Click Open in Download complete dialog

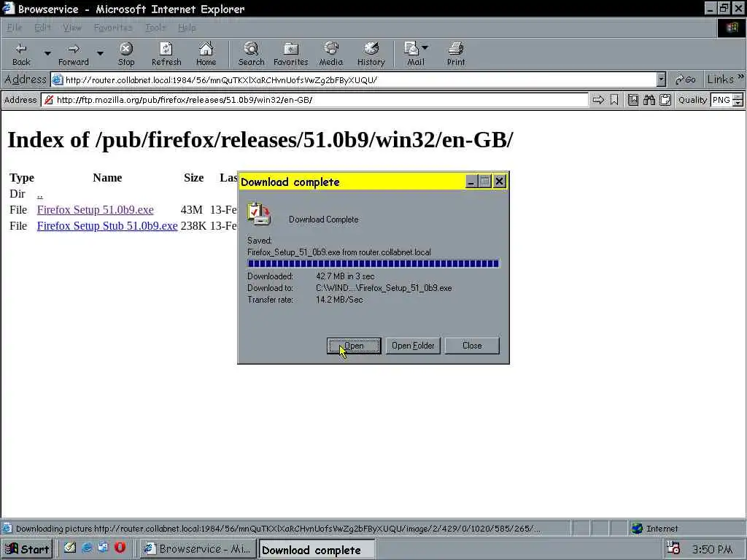pyautogui.click(x=354, y=346)
